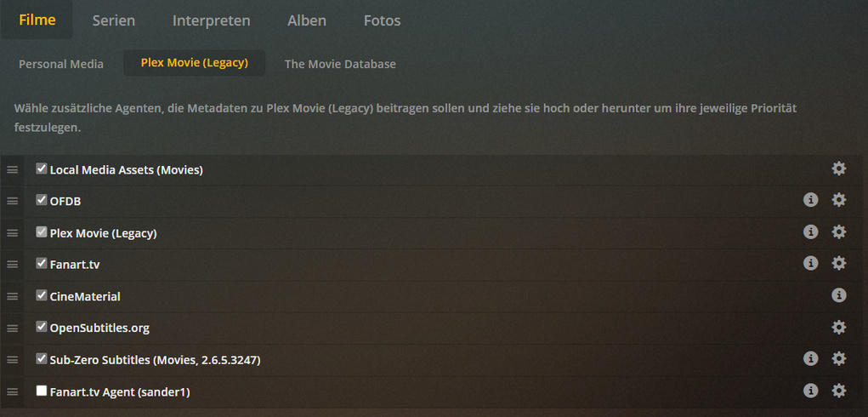Open the gear settings for Fanart.tv

tap(838, 264)
